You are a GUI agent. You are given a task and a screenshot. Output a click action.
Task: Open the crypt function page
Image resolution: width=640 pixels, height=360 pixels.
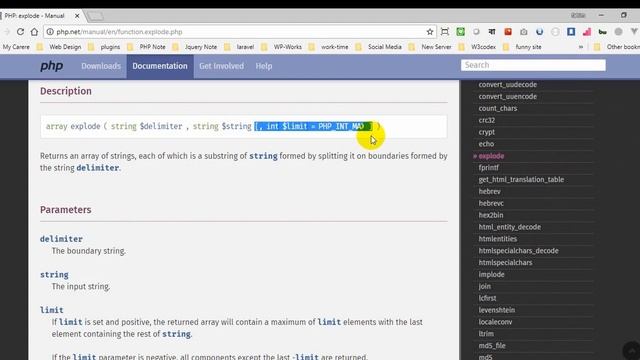coord(487,132)
